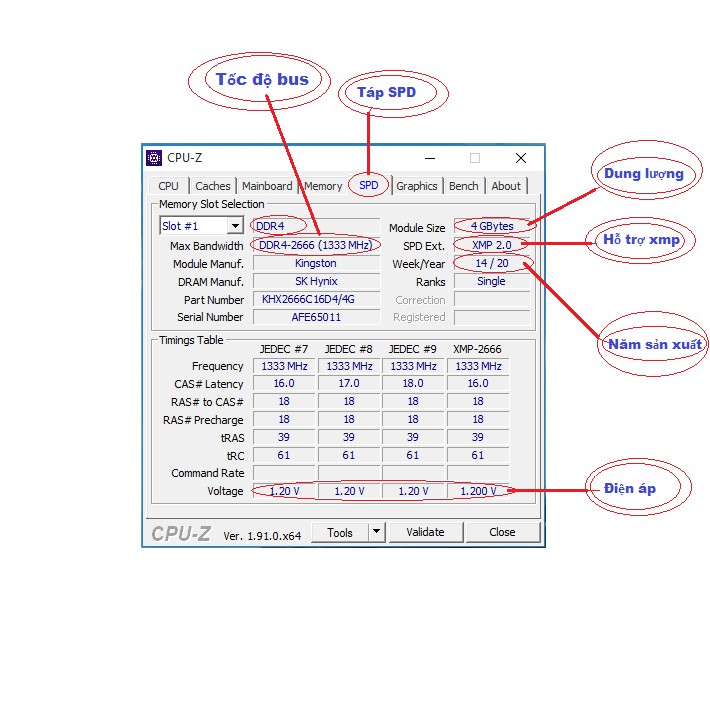This screenshot has height=710, width=710.
Task: Open the Mainboard tab
Action: click(x=267, y=186)
